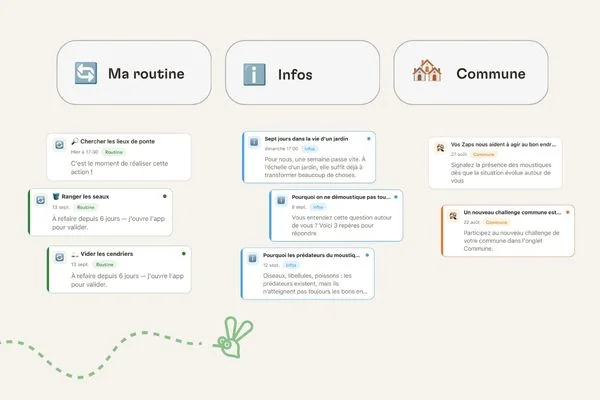Click the 'Hier à 17:30' timestamp

[x=85, y=152]
